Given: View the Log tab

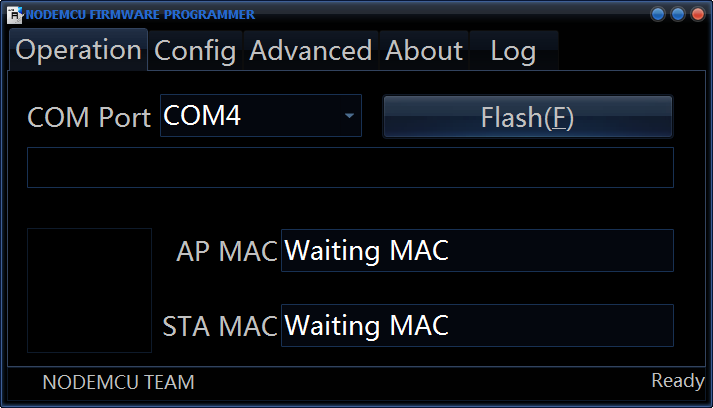Looking at the screenshot, I should pos(513,51).
